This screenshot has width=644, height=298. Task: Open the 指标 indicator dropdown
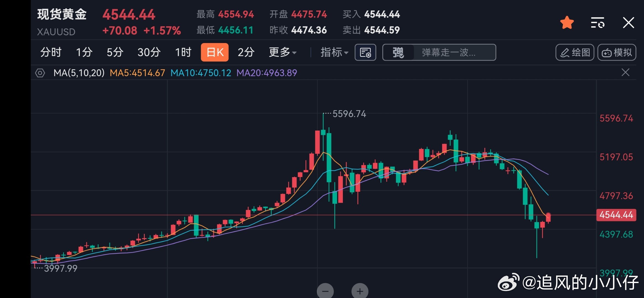[334, 52]
